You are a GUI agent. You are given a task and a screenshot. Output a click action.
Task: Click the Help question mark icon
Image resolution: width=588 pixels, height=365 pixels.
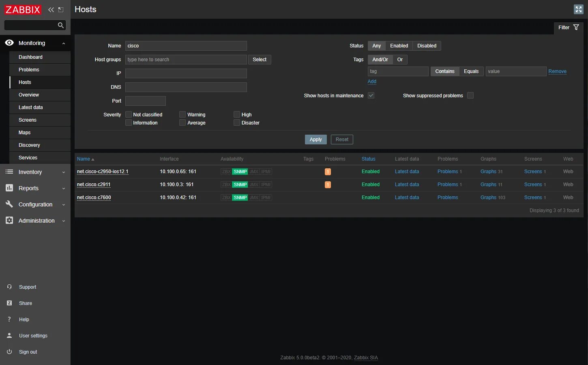[x=9, y=319]
